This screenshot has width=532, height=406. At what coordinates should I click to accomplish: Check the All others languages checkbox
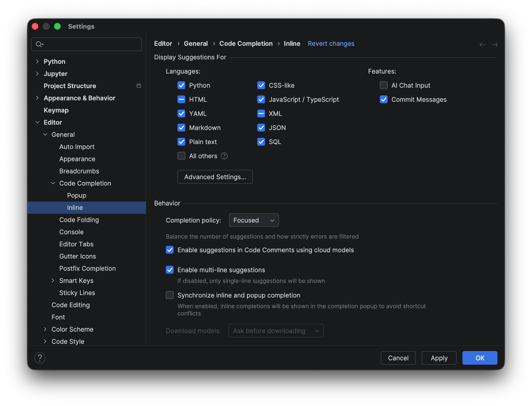click(x=181, y=156)
